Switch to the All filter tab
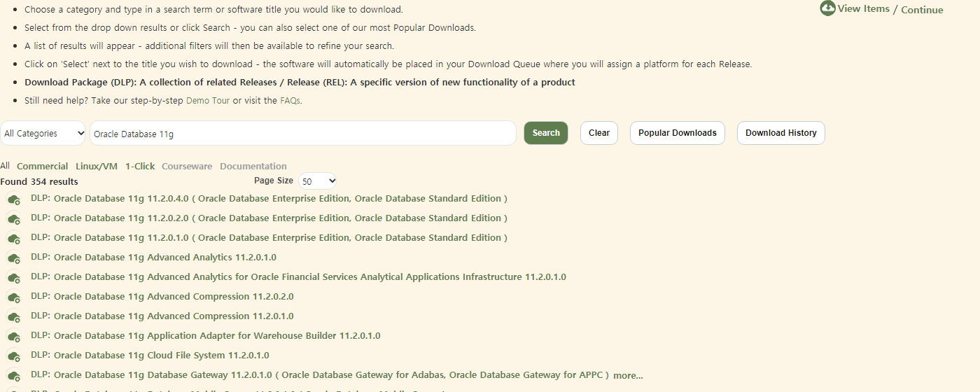980x392 pixels. click(x=5, y=166)
